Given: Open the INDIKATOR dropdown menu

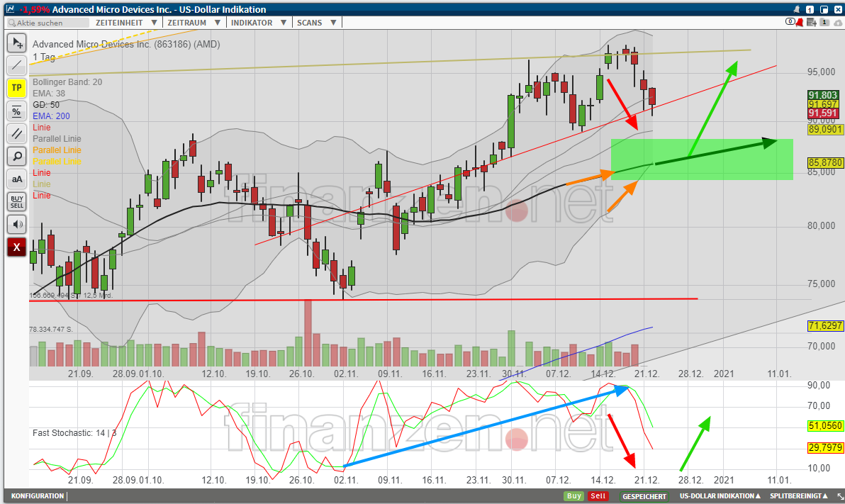Looking at the screenshot, I should [x=258, y=23].
